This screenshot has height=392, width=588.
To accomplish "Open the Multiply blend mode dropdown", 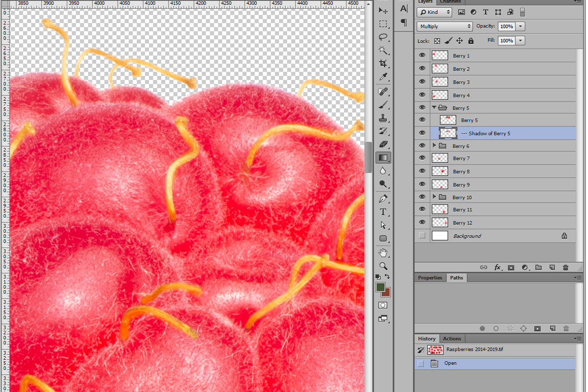I will click(444, 26).
